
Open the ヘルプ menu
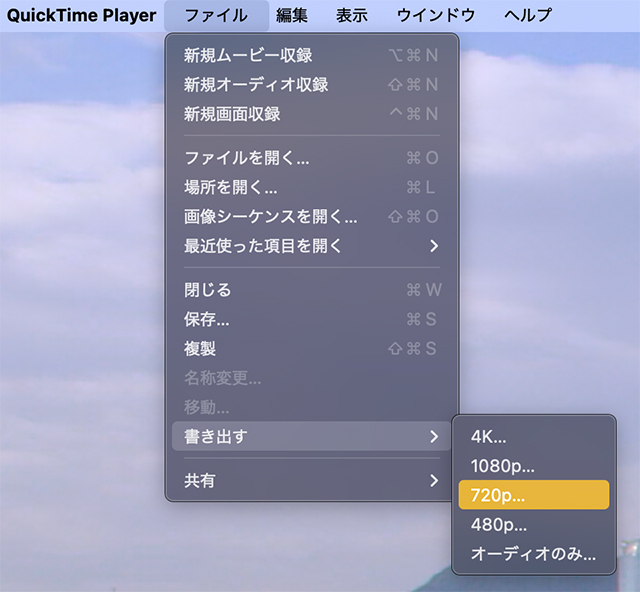click(528, 15)
